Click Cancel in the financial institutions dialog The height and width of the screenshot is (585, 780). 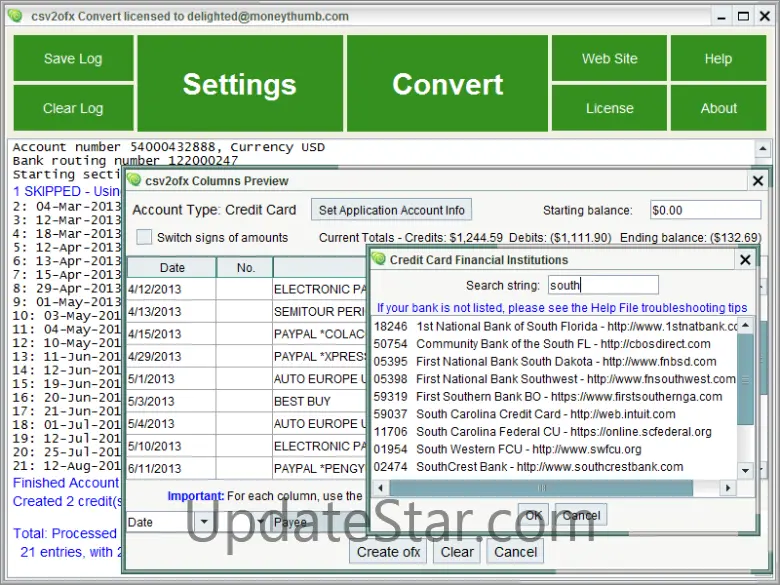tap(581, 515)
